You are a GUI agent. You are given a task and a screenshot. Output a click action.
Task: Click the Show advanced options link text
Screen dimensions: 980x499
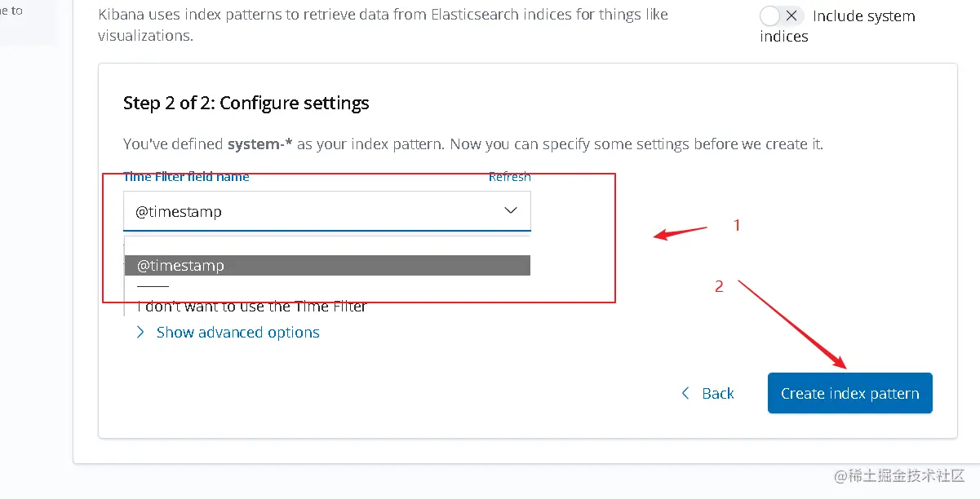coord(237,333)
